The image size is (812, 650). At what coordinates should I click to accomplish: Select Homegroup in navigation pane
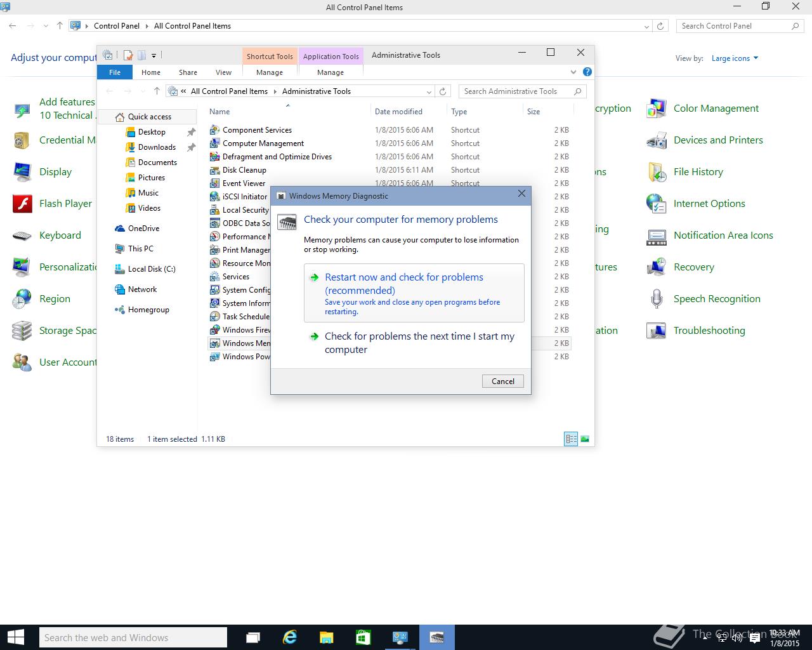[x=148, y=310]
